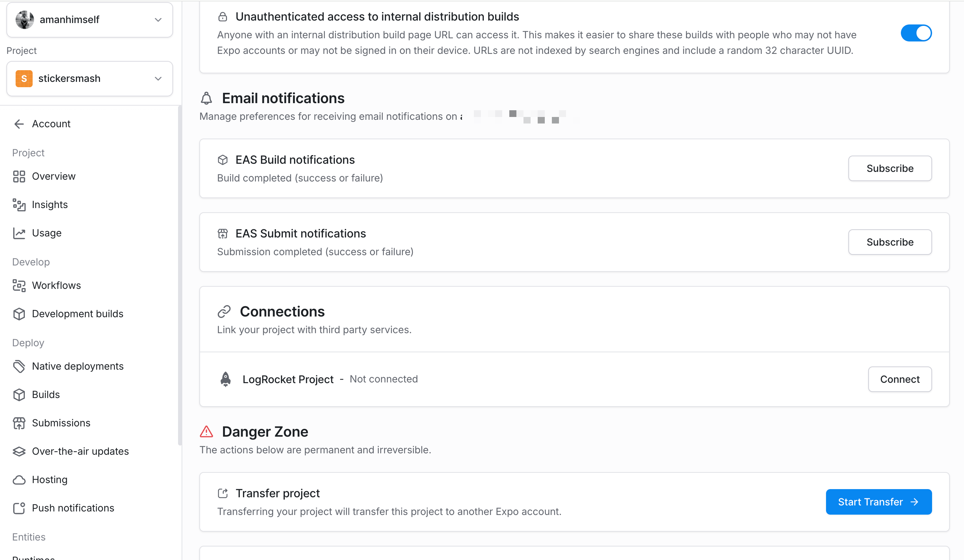This screenshot has height=560, width=964.
Task: Click the back arrow next to Account
Action: point(19,124)
